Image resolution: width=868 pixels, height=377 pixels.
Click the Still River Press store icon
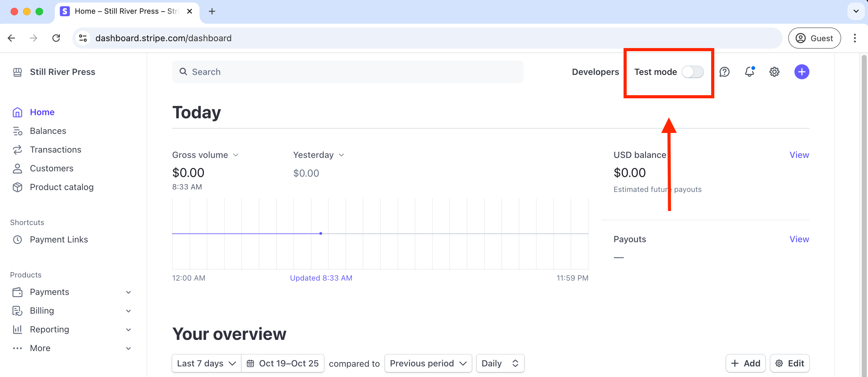[x=17, y=72]
